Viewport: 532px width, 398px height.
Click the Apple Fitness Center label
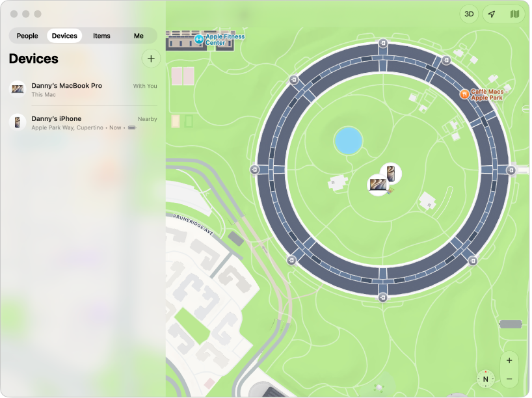click(225, 40)
